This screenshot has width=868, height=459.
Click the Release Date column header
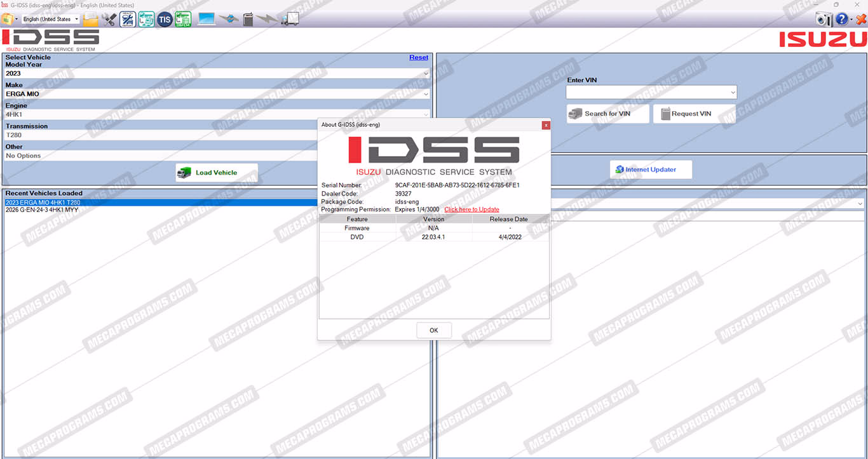pos(509,219)
